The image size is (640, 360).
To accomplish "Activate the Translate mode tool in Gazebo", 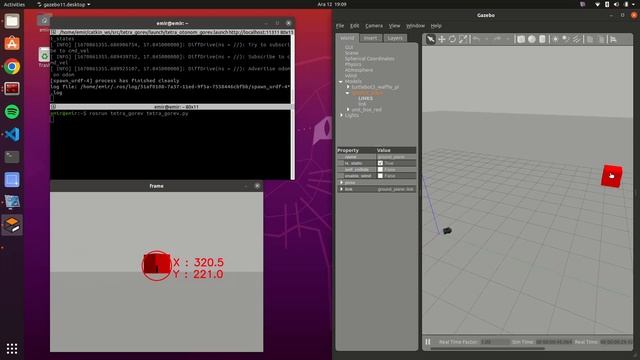I will [x=442, y=39].
